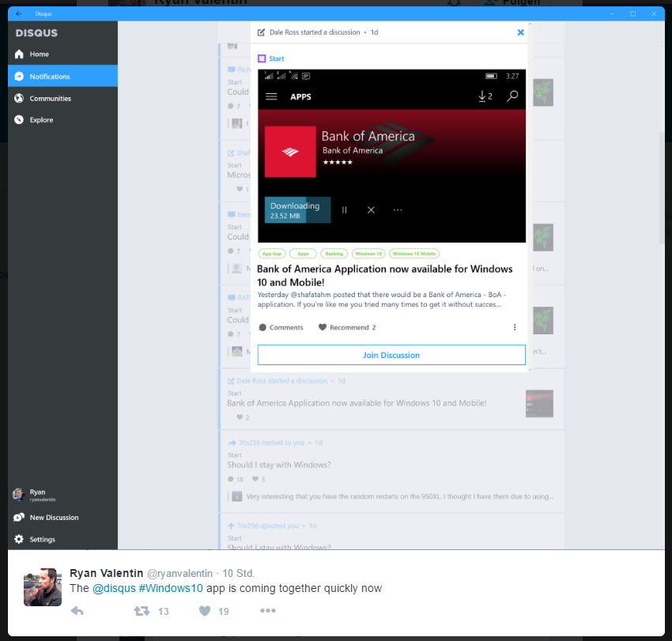672x641 pixels.
Task: Click the Communities globe icon
Action: tap(19, 98)
